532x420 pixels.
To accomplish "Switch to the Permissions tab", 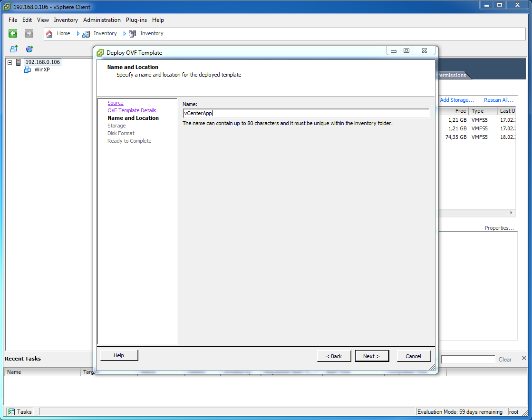I will point(453,75).
